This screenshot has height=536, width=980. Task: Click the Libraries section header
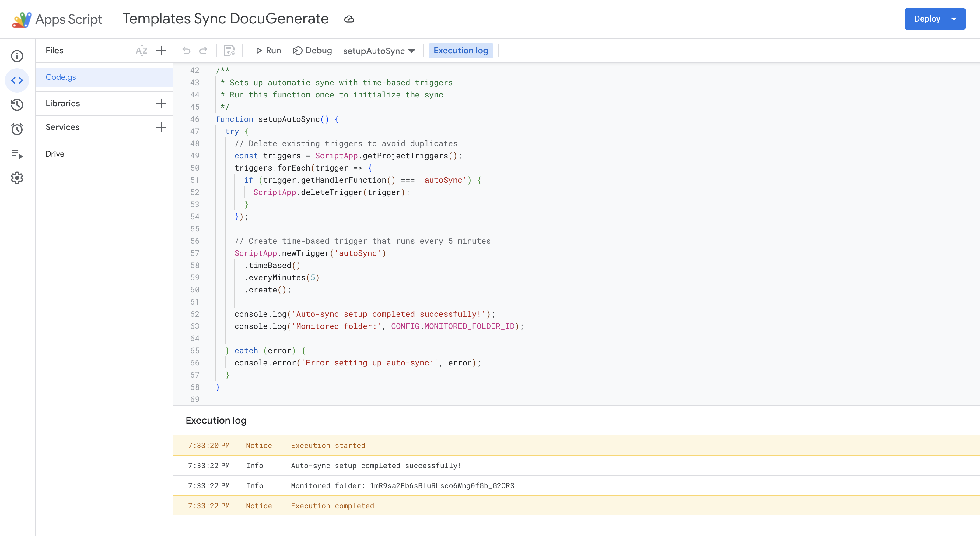click(63, 104)
